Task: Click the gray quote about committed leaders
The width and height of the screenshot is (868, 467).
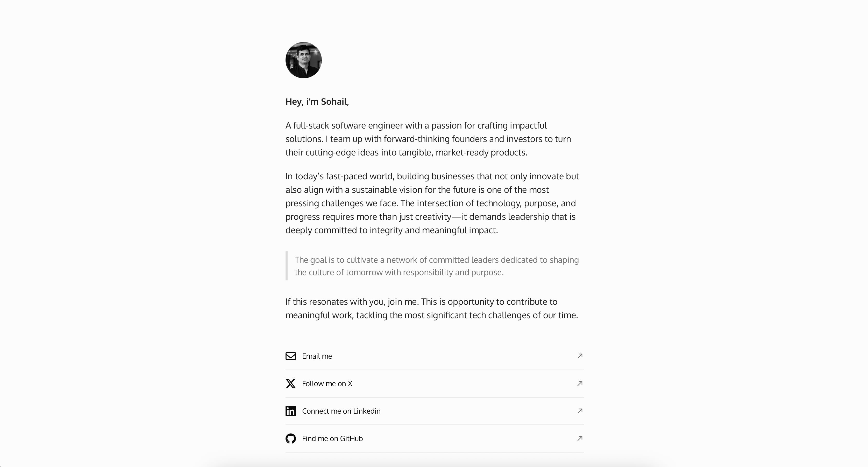Action: [x=436, y=266]
